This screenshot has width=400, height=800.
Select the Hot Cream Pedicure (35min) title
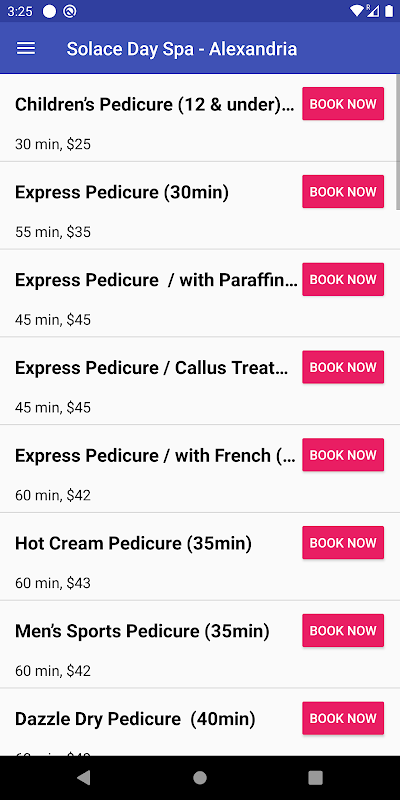point(134,543)
